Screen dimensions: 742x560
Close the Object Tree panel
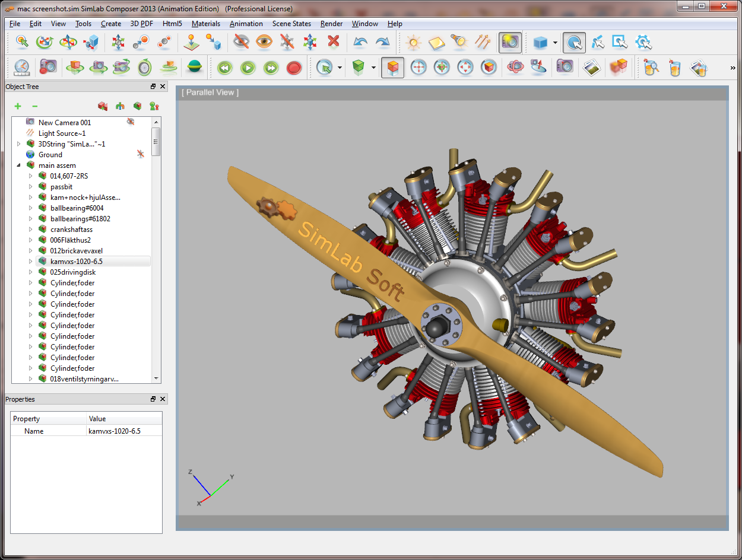click(163, 87)
